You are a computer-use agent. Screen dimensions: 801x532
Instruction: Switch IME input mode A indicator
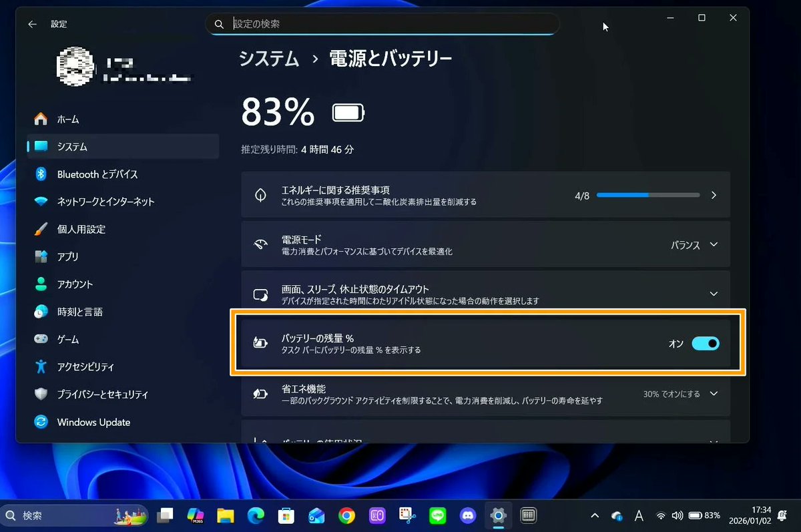pyautogui.click(x=639, y=515)
